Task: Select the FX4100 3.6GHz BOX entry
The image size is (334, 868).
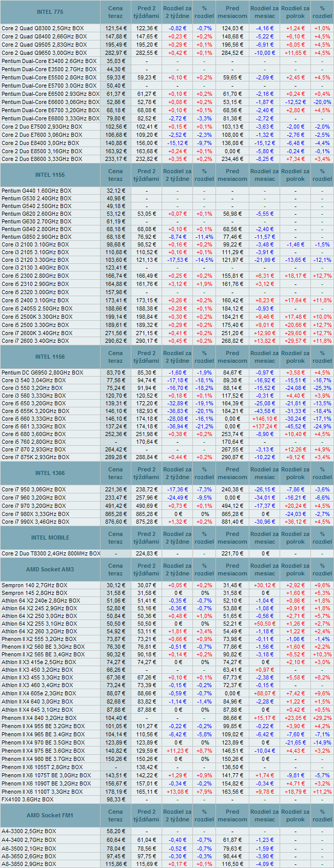Action: pos(27,799)
